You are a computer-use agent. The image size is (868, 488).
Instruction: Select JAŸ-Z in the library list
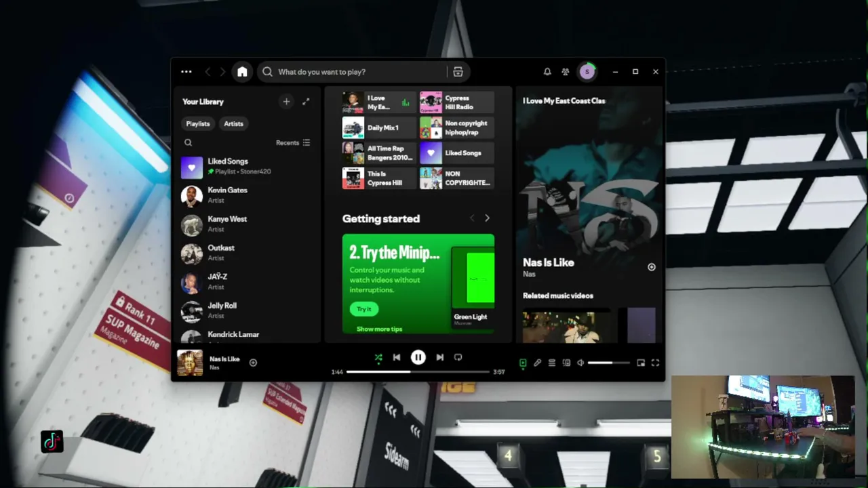click(248, 282)
